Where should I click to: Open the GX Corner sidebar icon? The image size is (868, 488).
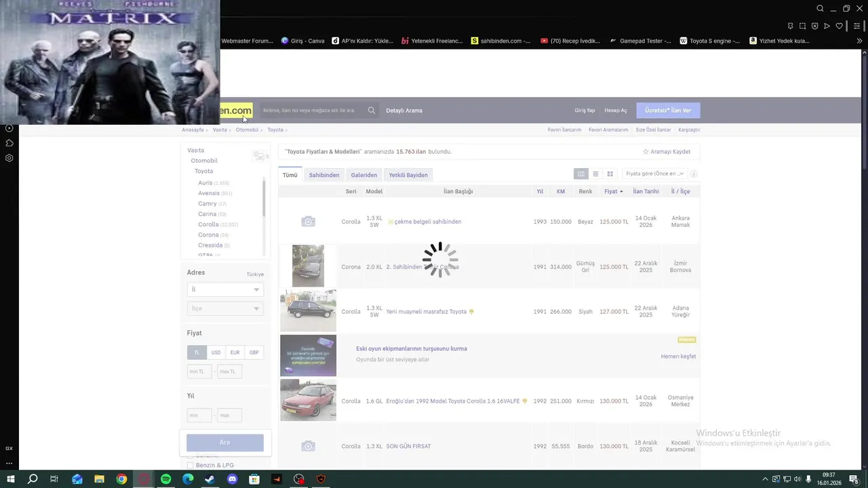click(x=9, y=448)
